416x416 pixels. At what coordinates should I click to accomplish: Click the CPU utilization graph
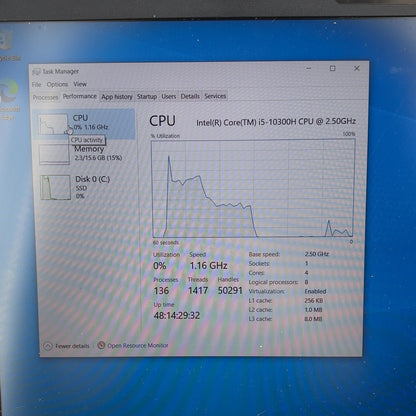[253, 188]
